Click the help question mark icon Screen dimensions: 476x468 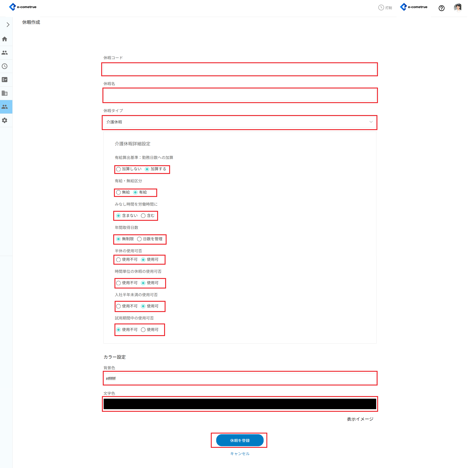click(x=441, y=8)
